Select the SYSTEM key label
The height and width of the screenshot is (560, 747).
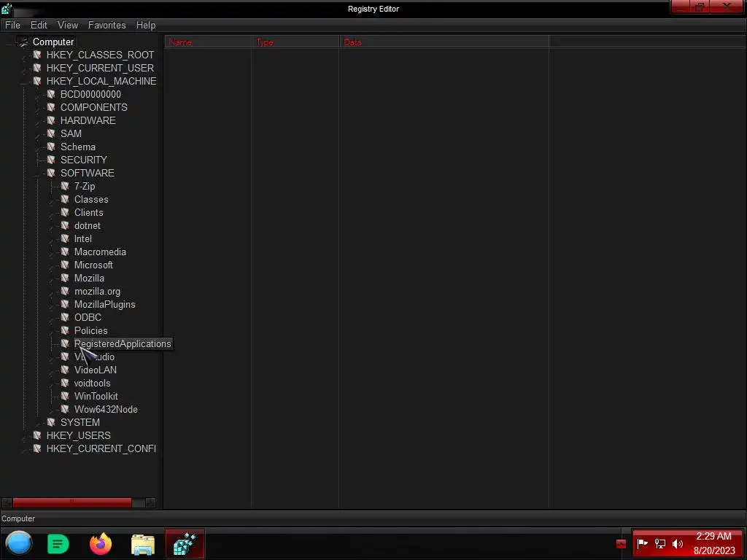(80, 422)
